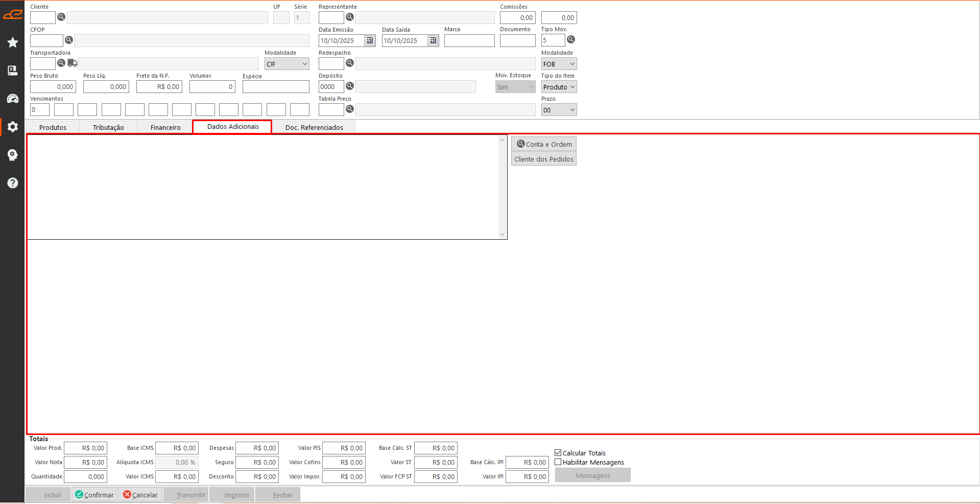Viewport: 980px width, 504px height.
Task: Enable the Habilitar Mensagens checkbox
Action: pyautogui.click(x=558, y=462)
